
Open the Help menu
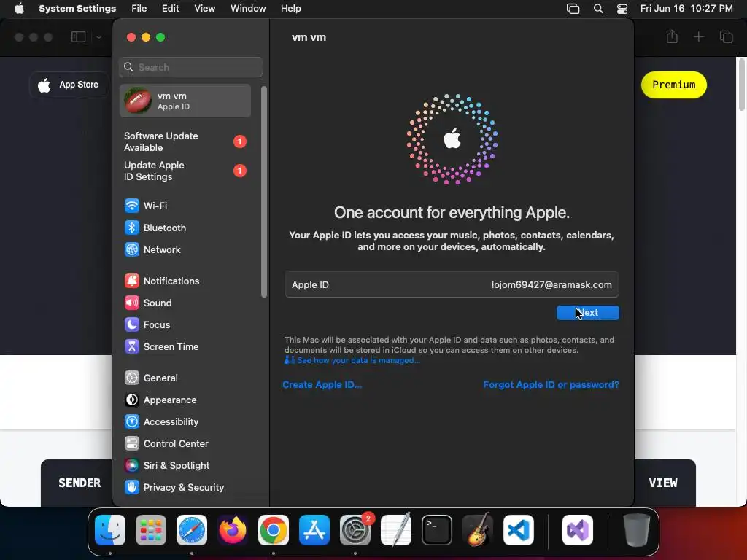(x=290, y=9)
